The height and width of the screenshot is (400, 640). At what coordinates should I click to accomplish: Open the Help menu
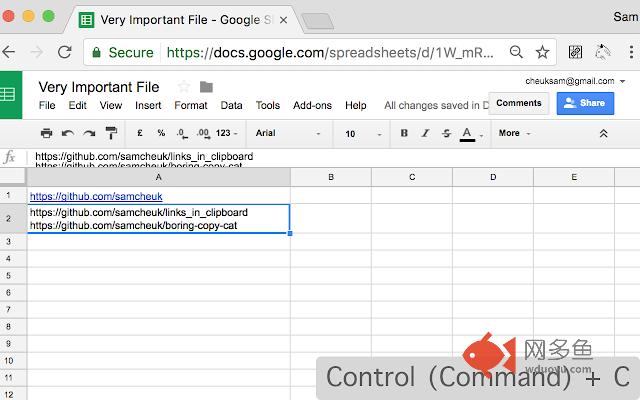(356, 105)
